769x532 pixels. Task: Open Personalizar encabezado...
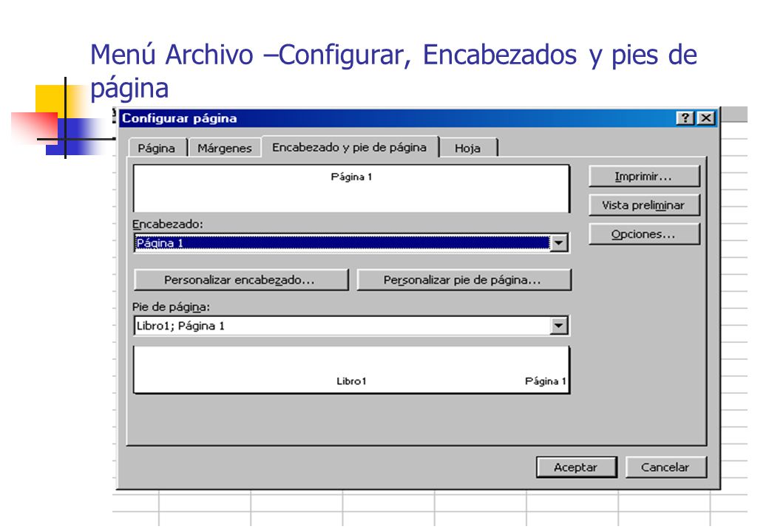pos(241,280)
